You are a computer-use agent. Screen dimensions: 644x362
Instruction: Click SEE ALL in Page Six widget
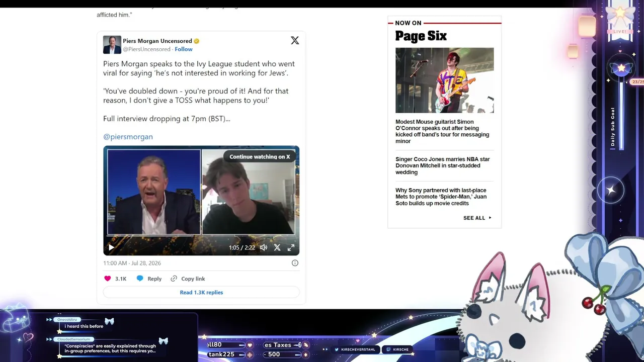[474, 218]
